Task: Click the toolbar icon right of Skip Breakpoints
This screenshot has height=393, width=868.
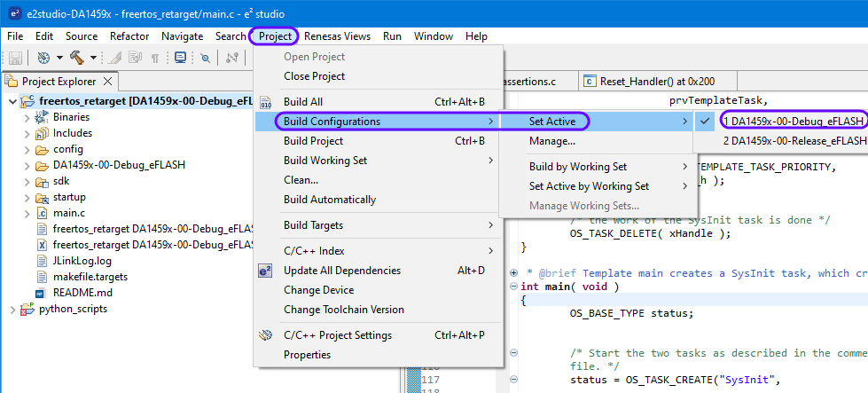Action: click(x=231, y=58)
